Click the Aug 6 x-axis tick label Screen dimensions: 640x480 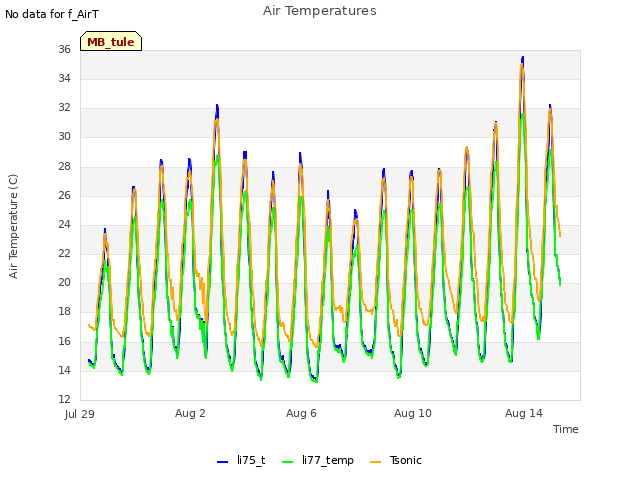click(301, 413)
